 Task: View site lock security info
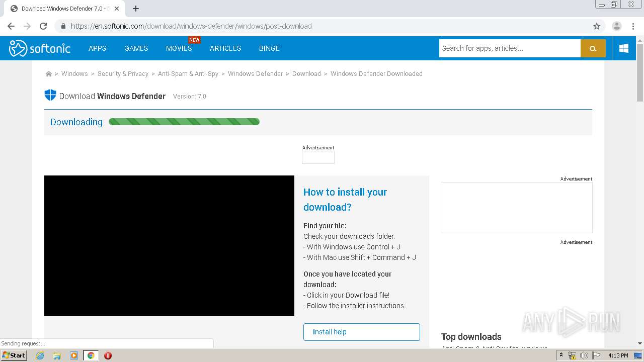point(63,26)
